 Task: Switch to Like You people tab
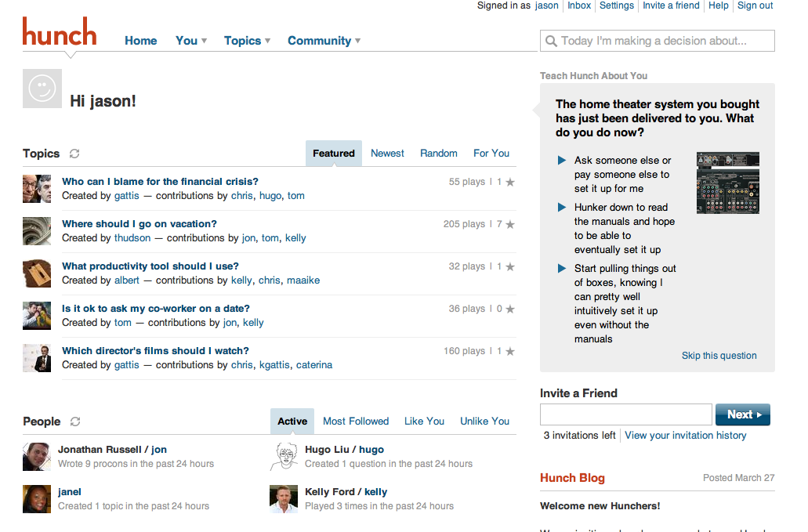(x=424, y=421)
